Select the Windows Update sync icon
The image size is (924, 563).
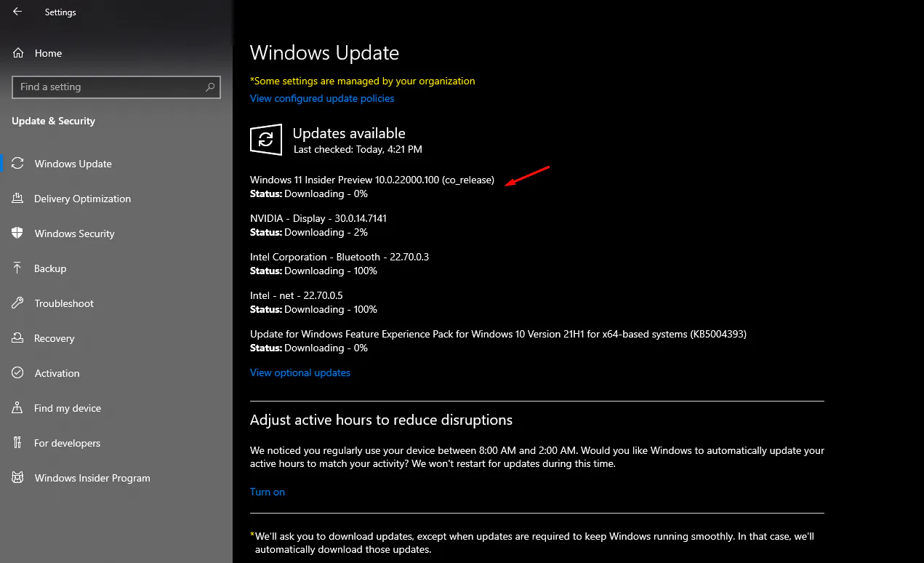tap(18, 164)
